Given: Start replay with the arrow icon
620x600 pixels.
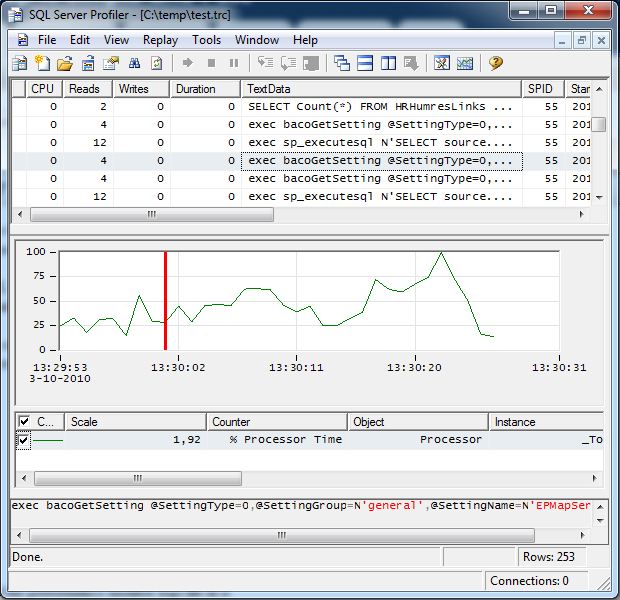Looking at the screenshot, I should point(187,63).
